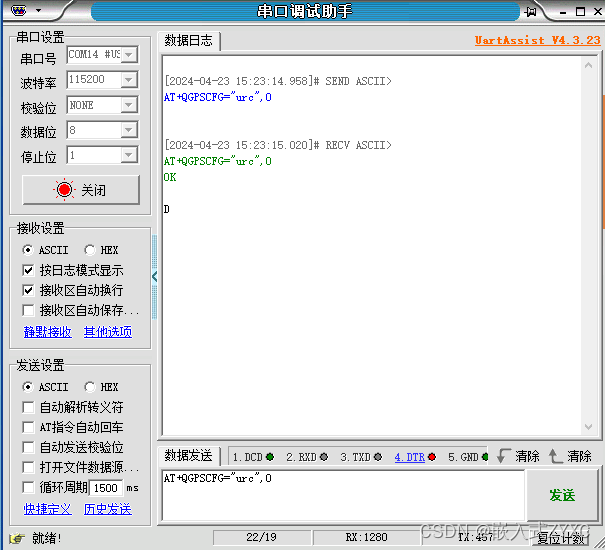Enable 接收区自动保存 checkbox

28,310
